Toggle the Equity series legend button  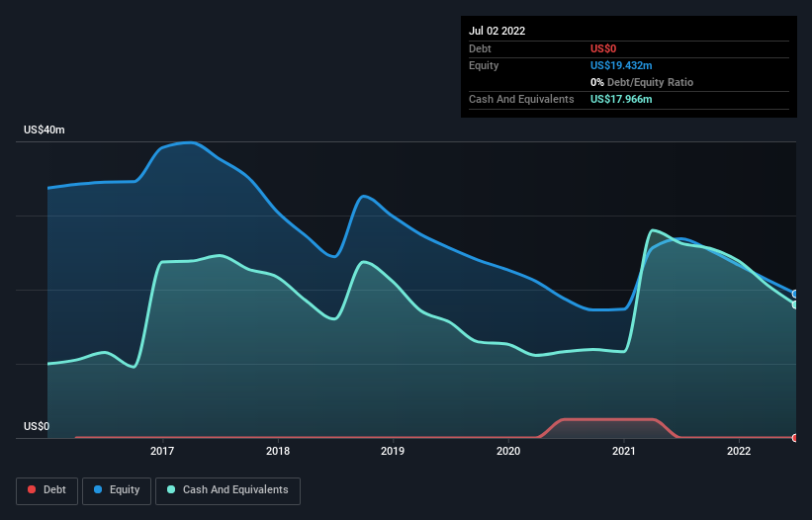tap(117, 490)
